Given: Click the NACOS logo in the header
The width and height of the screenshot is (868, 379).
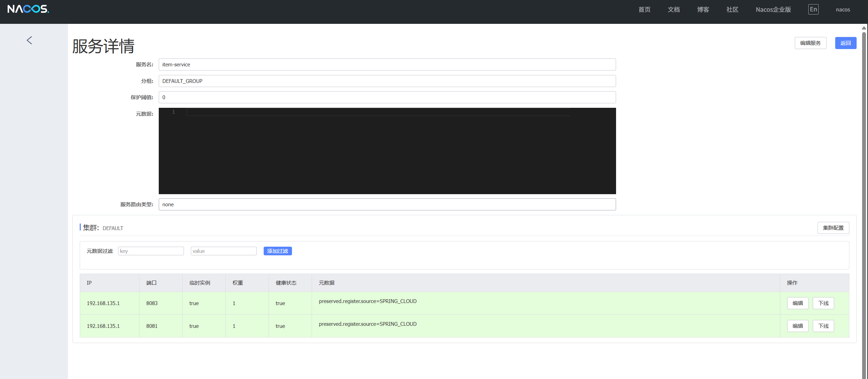Looking at the screenshot, I should tap(28, 9).
